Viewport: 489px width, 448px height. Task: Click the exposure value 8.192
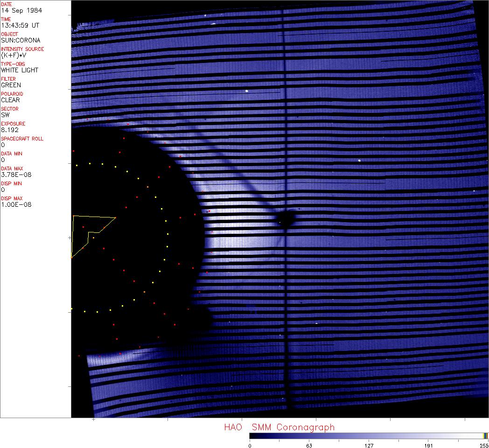10,130
